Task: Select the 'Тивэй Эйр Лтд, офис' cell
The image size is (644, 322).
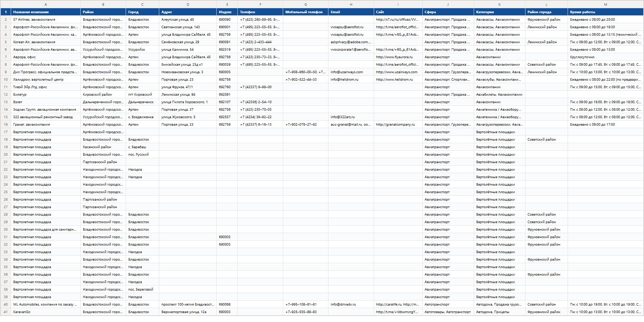Action: click(46, 87)
